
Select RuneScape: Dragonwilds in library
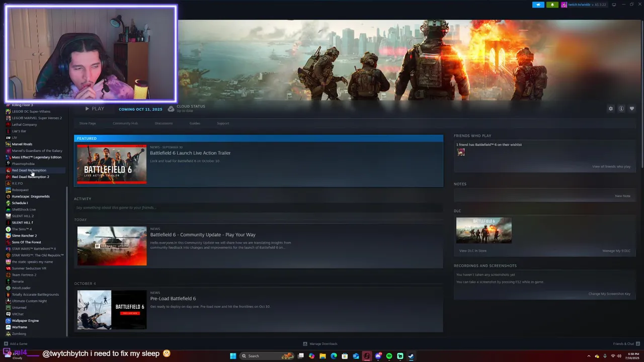tap(31, 197)
